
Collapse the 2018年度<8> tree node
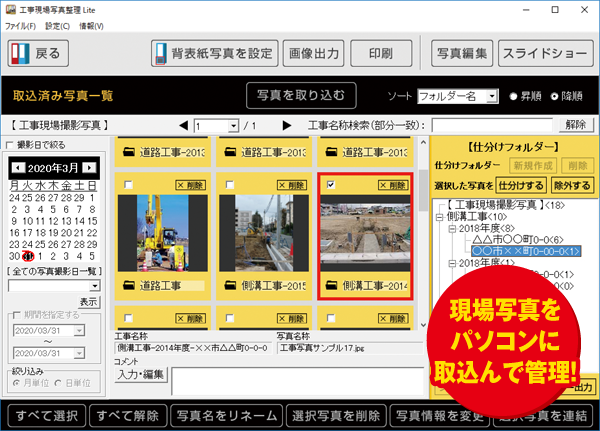click(452, 229)
